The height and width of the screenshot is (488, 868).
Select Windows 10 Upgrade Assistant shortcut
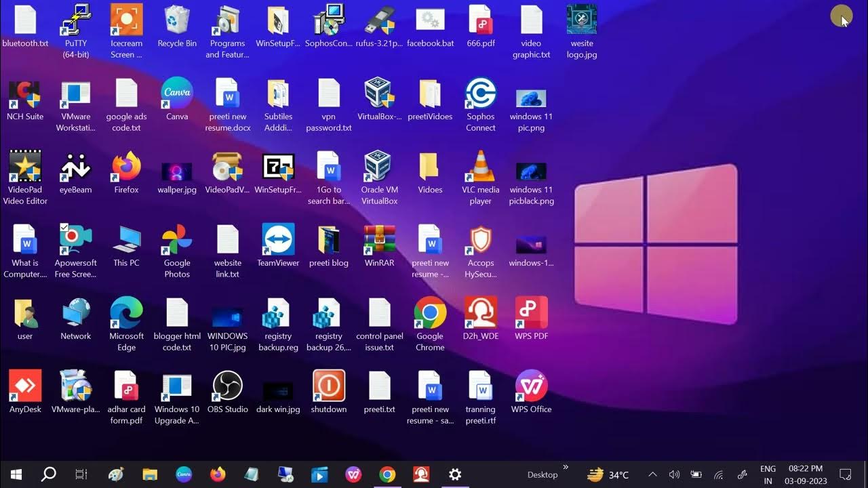click(x=177, y=386)
